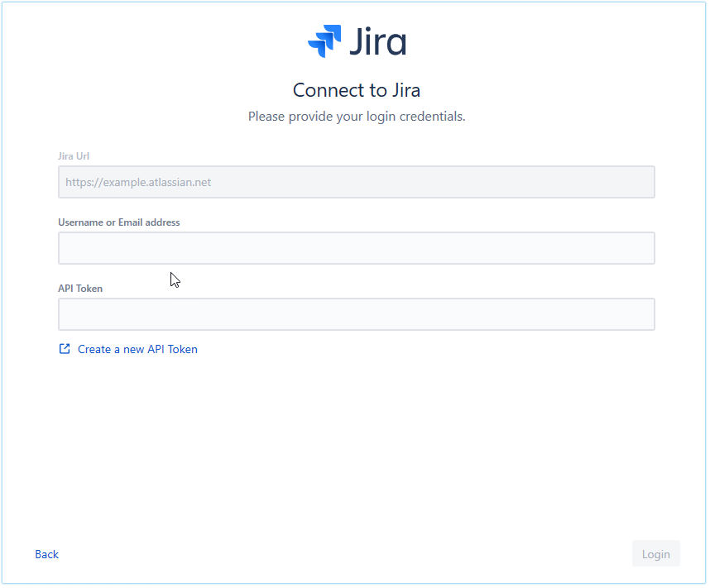Click the https://example.atlassian.net placeholder text
The image size is (710, 588).
138,182
